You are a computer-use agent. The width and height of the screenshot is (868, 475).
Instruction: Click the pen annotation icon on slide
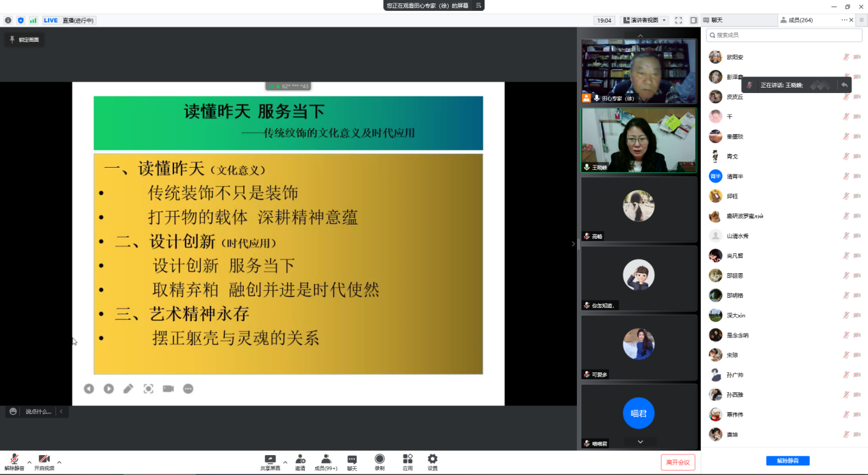click(128, 389)
